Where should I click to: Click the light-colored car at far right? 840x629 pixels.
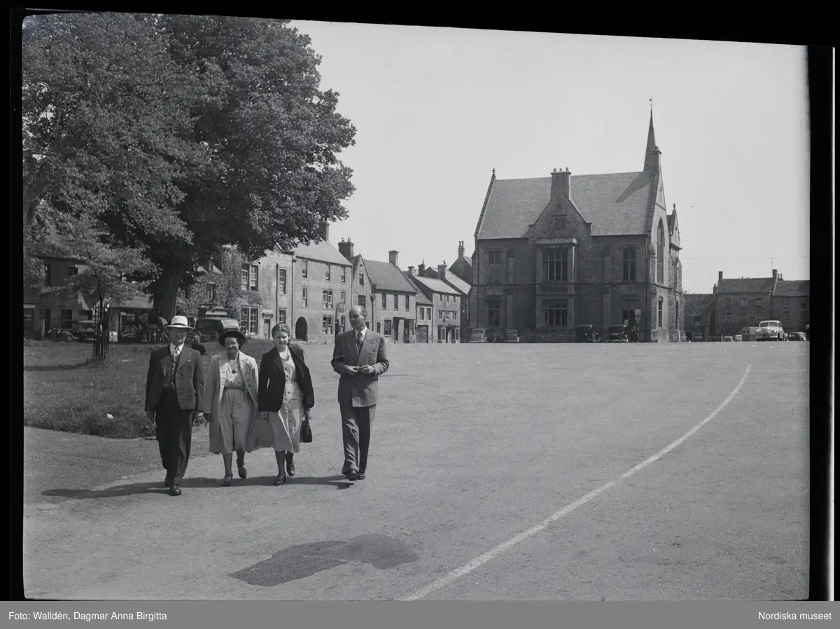coord(770,331)
